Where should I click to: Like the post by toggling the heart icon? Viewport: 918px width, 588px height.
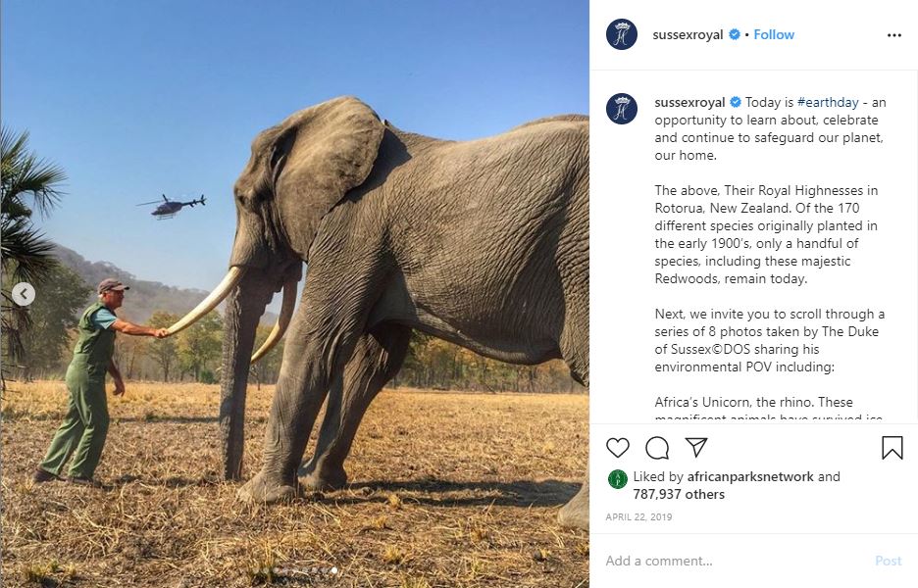[x=617, y=448]
